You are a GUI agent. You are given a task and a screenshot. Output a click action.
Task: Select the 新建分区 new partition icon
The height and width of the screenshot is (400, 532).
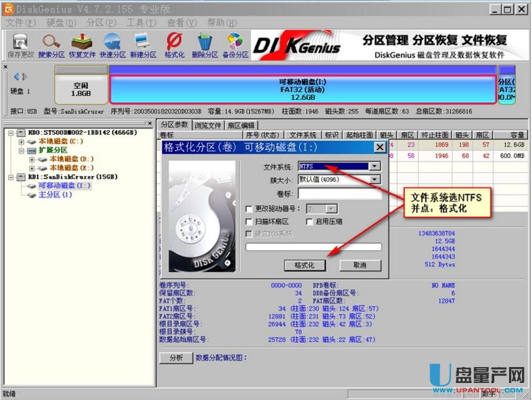click(x=143, y=45)
